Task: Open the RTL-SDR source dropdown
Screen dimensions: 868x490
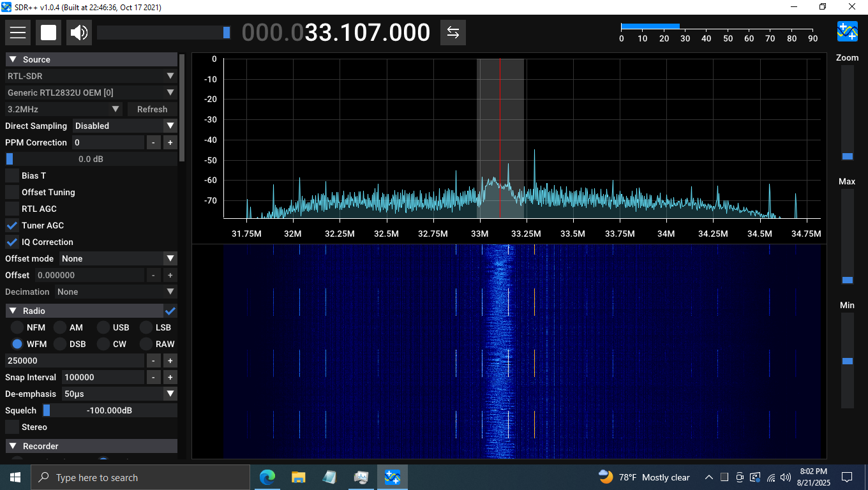Action: [x=91, y=76]
